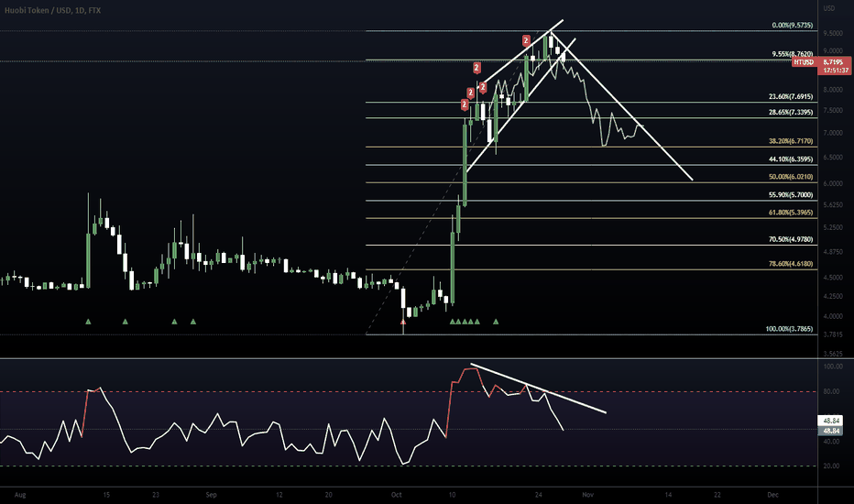
Task: Select the 38.20%(6.7170) Fibonacci level label
Action: tap(791, 141)
